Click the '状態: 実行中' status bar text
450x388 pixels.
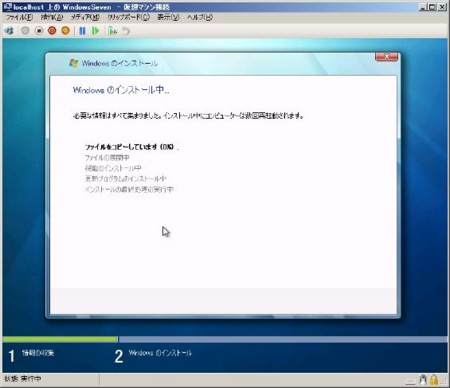(x=23, y=379)
